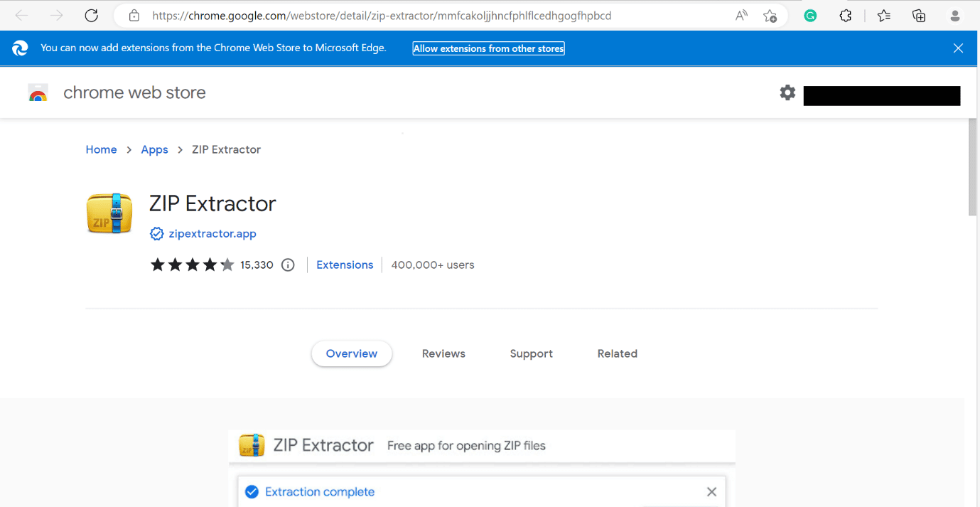Viewport: 980px width, 507px height.
Task: Click the ratings info icon
Action: click(x=288, y=265)
